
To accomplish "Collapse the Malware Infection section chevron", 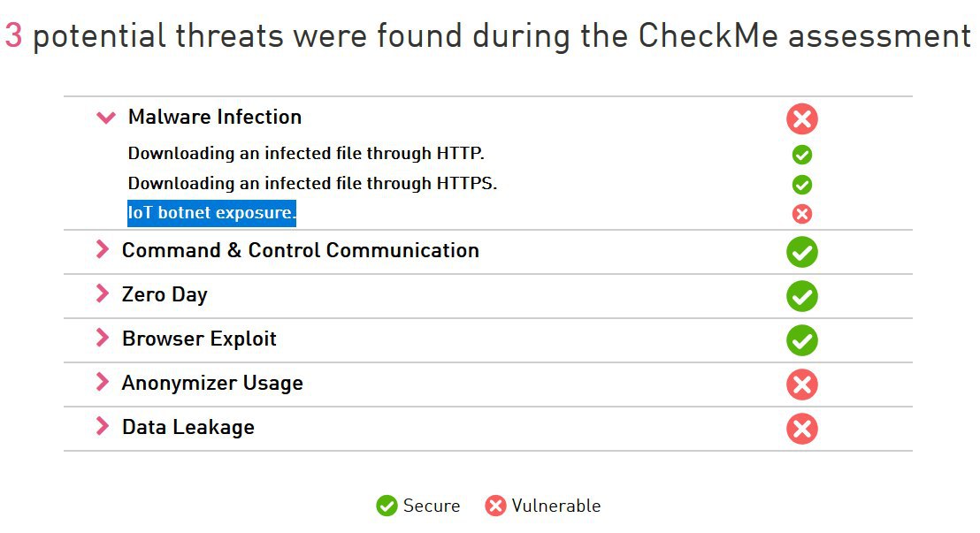I will [x=106, y=117].
